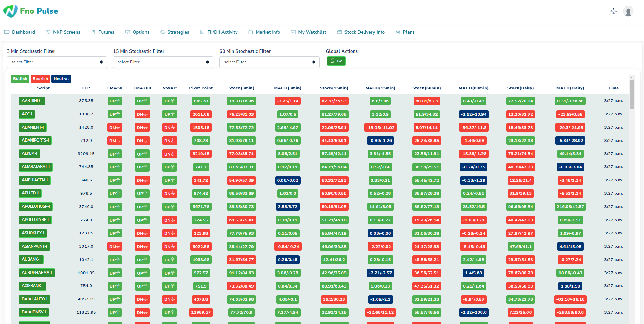
Task: Open NKP Screens menu
Action: [x=63, y=32]
